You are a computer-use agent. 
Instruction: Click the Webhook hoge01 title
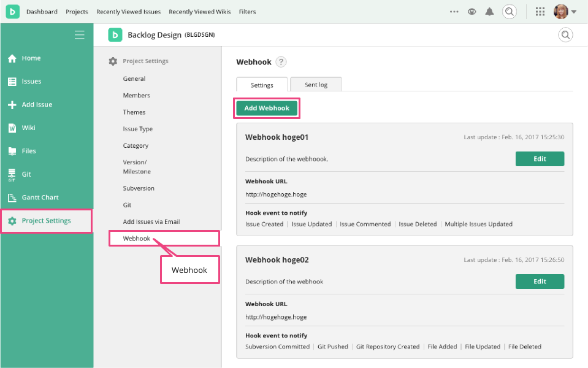277,137
